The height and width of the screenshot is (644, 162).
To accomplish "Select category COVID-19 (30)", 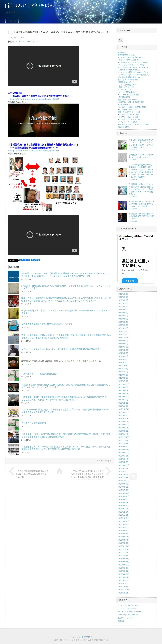I will pyautogui.click(x=125, y=90).
